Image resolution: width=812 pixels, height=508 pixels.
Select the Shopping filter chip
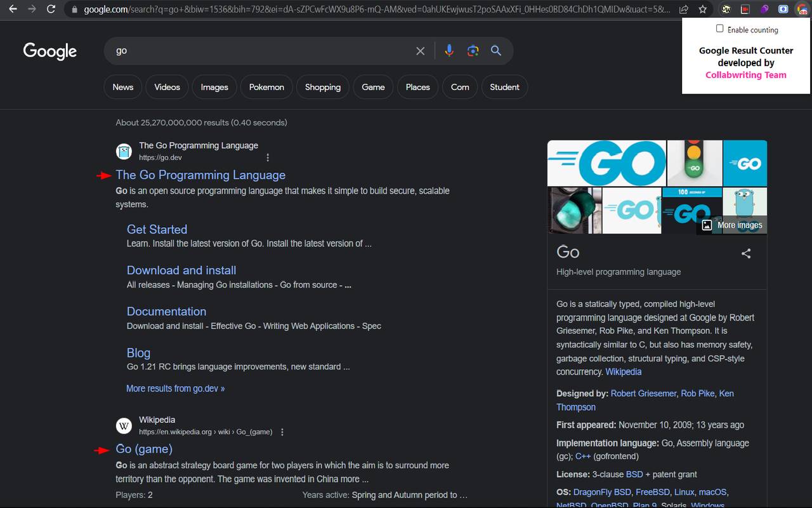pyautogui.click(x=322, y=87)
